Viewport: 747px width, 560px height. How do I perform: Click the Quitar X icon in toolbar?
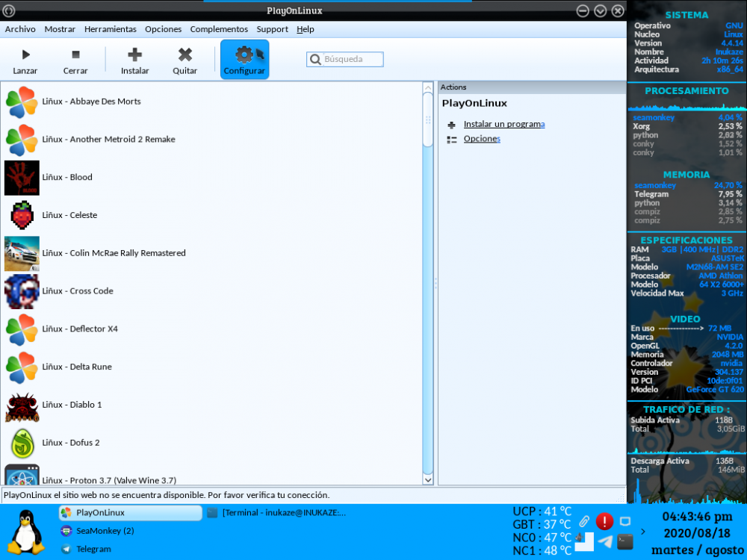pyautogui.click(x=185, y=55)
